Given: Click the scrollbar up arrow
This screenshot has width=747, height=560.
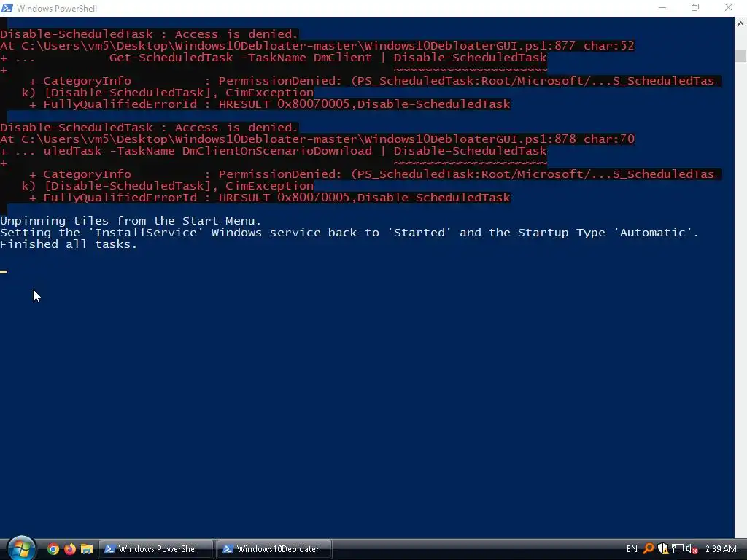Looking at the screenshot, I should [740, 23].
